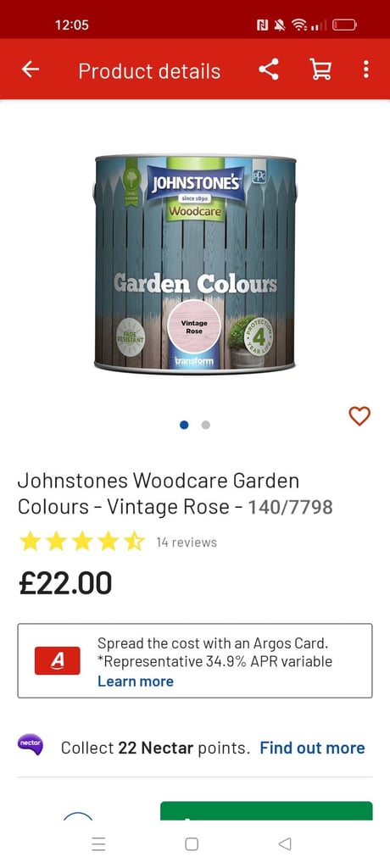Tap the back arrow icon

coord(31,70)
